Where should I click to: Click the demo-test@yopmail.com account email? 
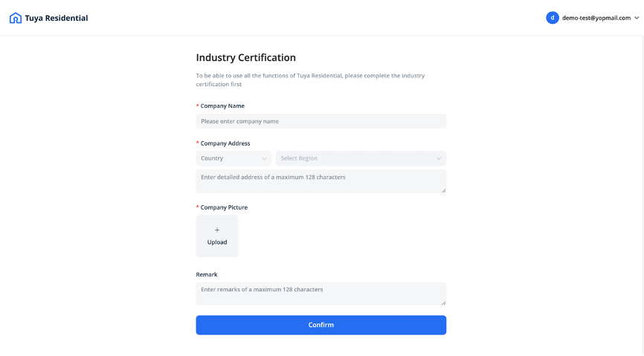coord(596,18)
